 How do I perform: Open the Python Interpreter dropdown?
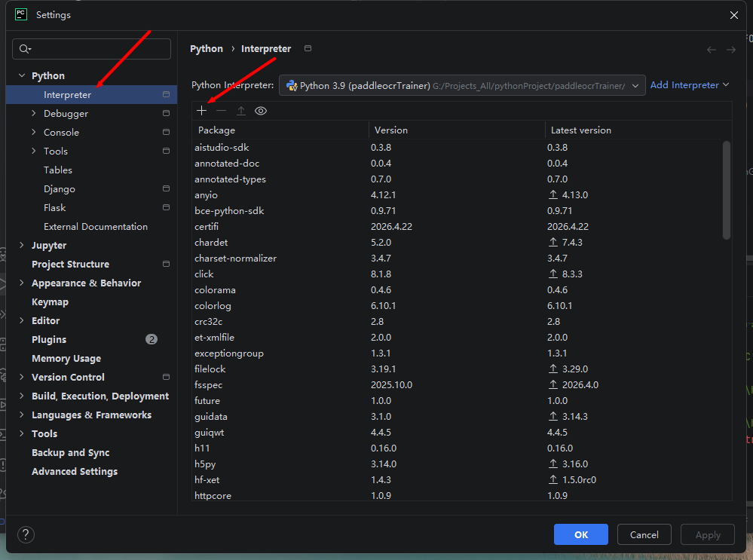(462, 85)
